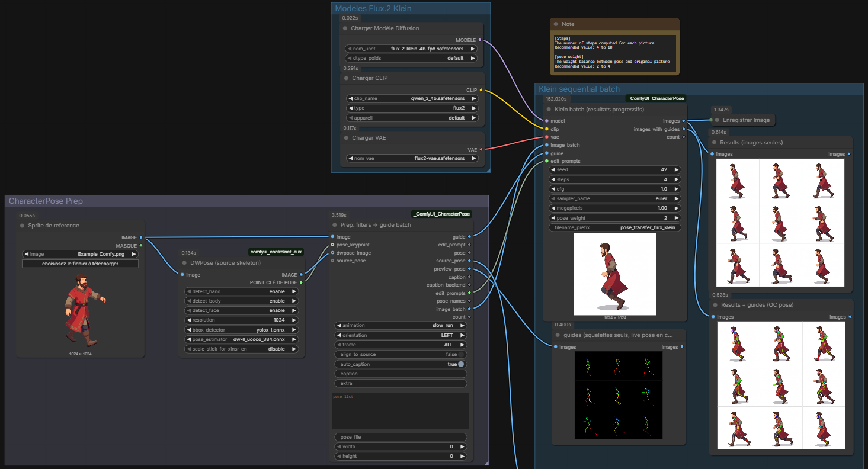Open the nom_vae dropdown
This screenshot has height=469, width=868.
coord(411,158)
